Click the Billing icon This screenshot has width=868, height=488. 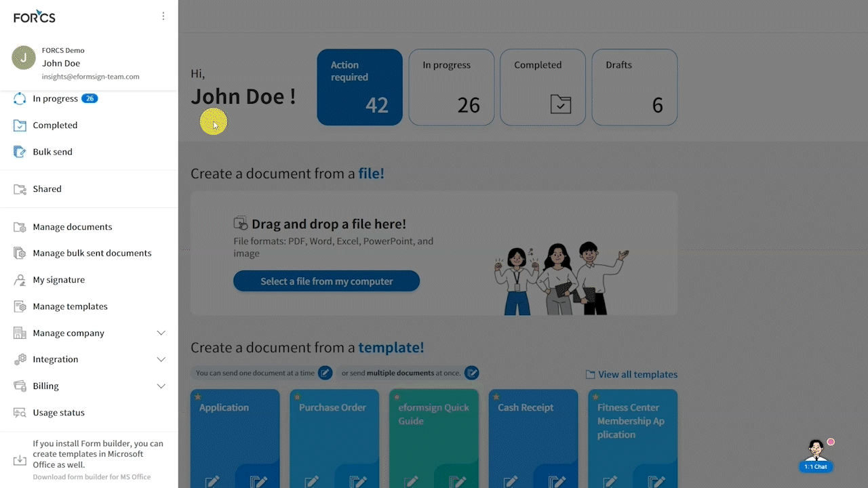pos(20,386)
